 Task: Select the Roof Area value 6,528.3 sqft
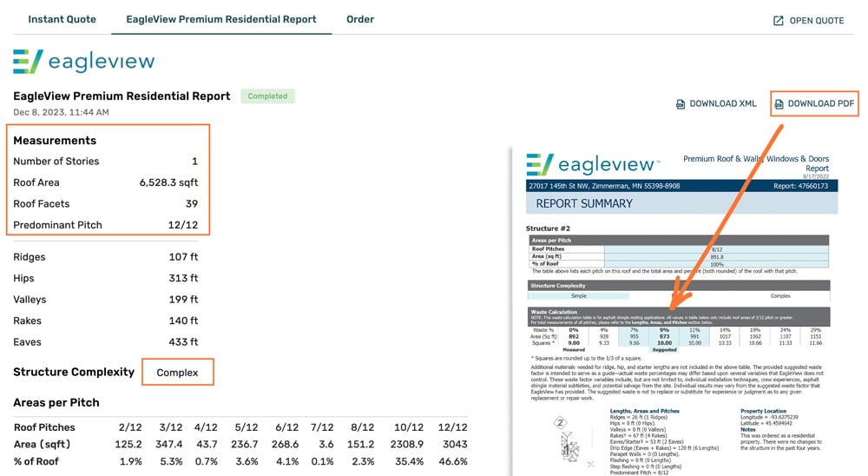[x=168, y=182]
